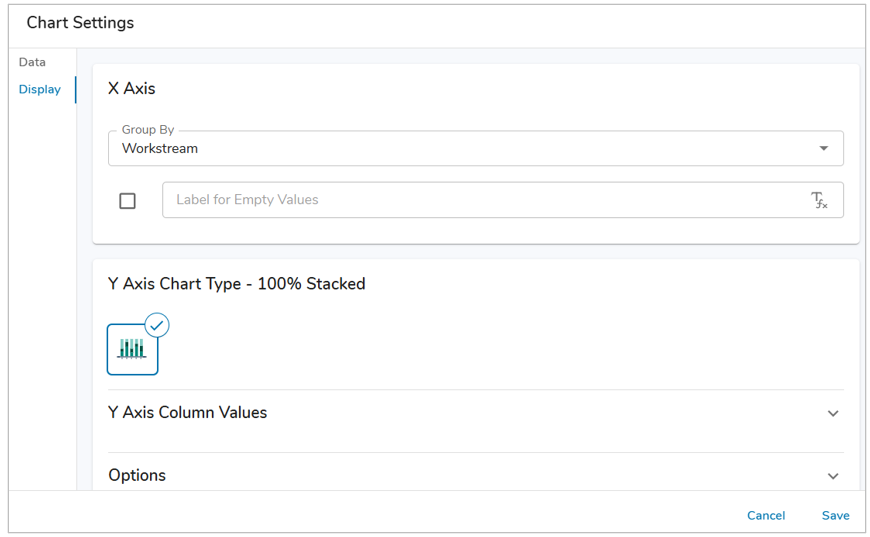Click the Workstream value text
This screenshot has width=870, height=537.
click(x=160, y=149)
